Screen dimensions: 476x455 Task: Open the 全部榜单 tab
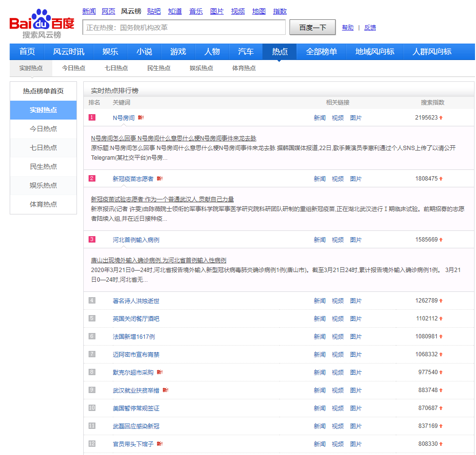[321, 52]
